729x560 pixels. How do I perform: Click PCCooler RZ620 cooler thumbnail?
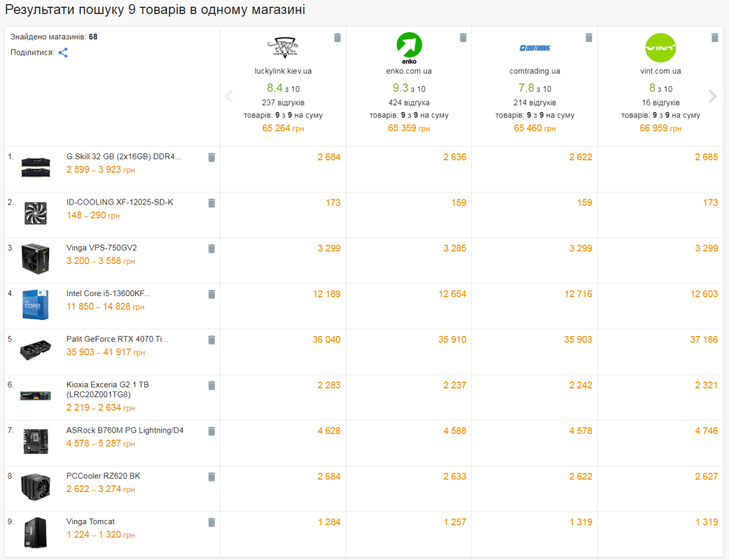click(36, 487)
